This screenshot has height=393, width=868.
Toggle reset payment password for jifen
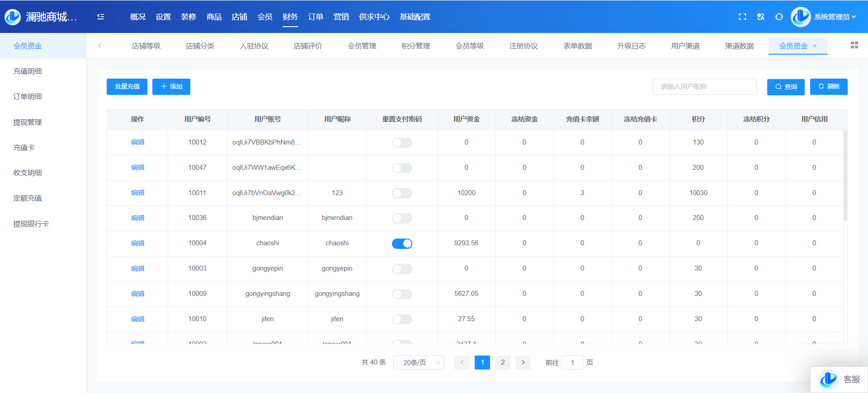tap(402, 319)
